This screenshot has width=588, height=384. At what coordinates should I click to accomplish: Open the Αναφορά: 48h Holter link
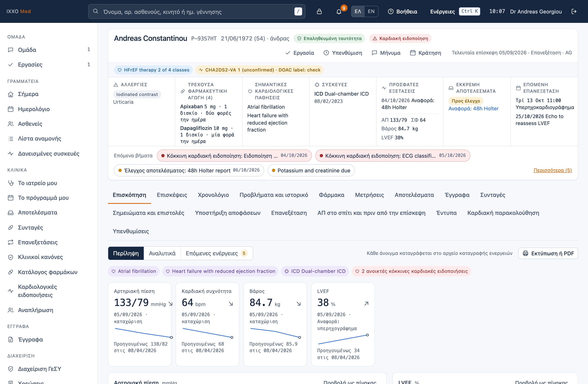click(x=473, y=108)
